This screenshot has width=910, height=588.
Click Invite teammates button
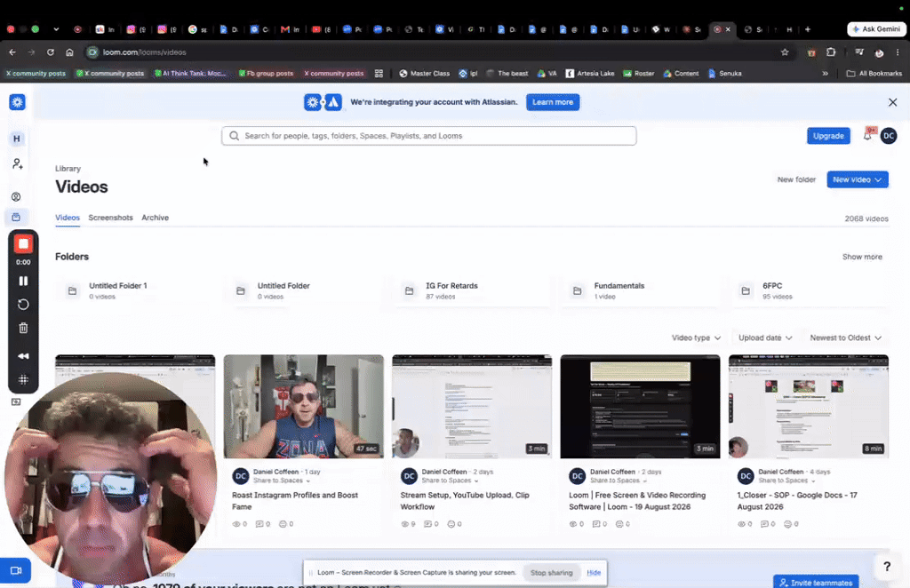coord(816,582)
